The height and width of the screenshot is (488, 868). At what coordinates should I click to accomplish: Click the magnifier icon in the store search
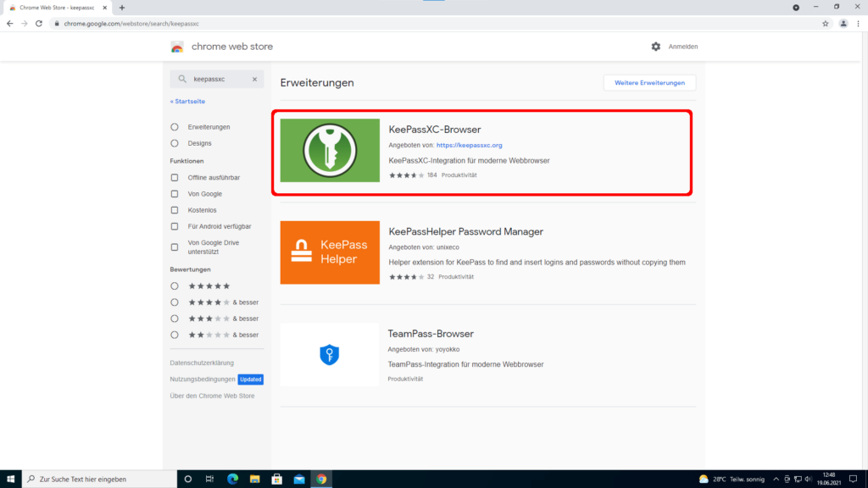coord(182,79)
